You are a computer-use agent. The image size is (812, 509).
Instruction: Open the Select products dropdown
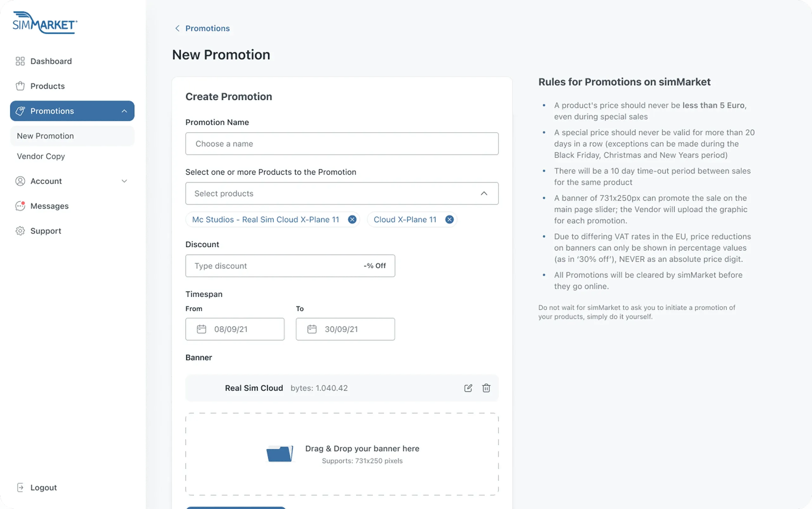[342, 193]
